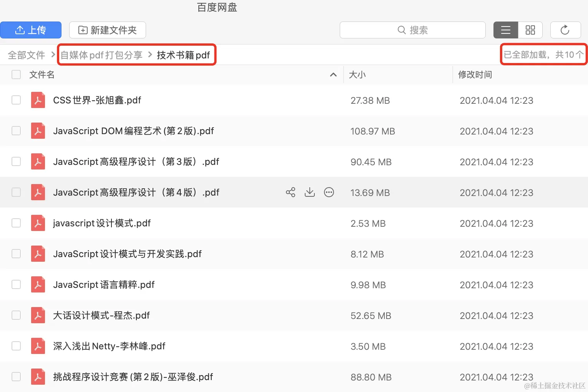The width and height of the screenshot is (588, 392).
Task: Refresh the file list
Action: pyautogui.click(x=565, y=30)
